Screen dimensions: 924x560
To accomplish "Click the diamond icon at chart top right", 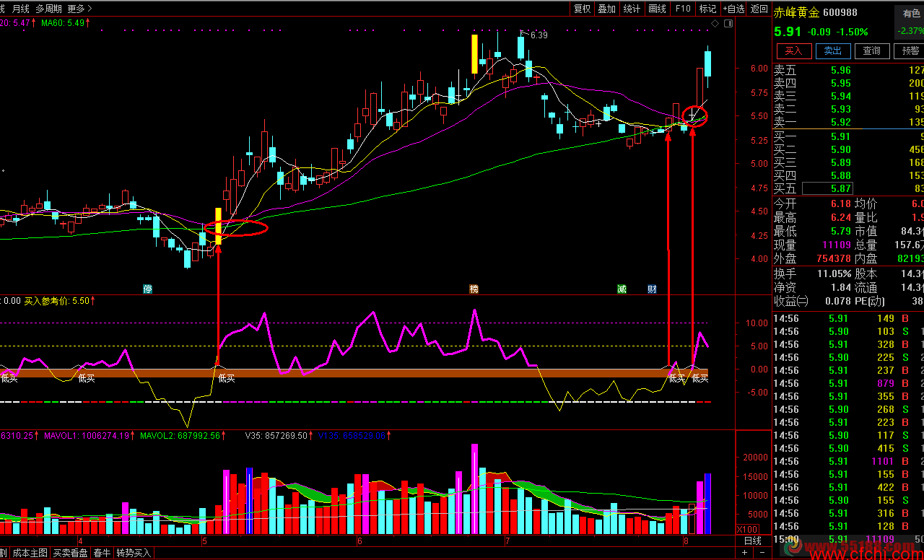I will [x=715, y=24].
